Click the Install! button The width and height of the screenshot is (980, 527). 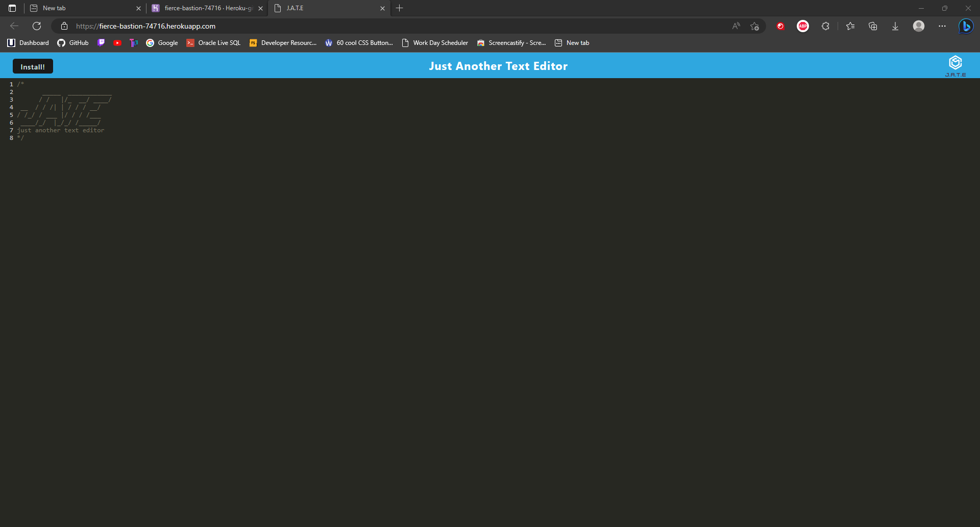(x=32, y=66)
